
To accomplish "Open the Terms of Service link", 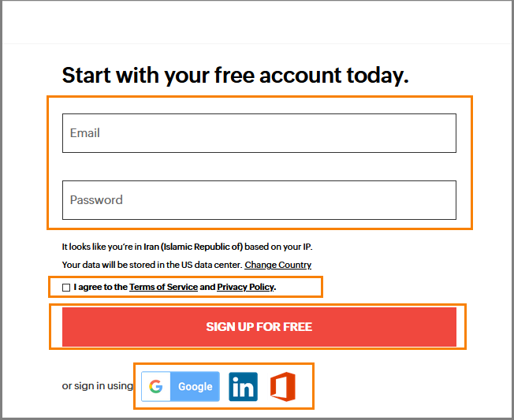I will click(163, 288).
